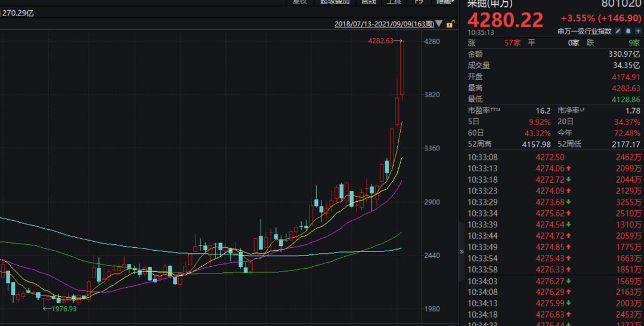Viewport: 644px width, 326px height.
Task: Click the F9 button in toolbar
Action: click(x=419, y=2)
